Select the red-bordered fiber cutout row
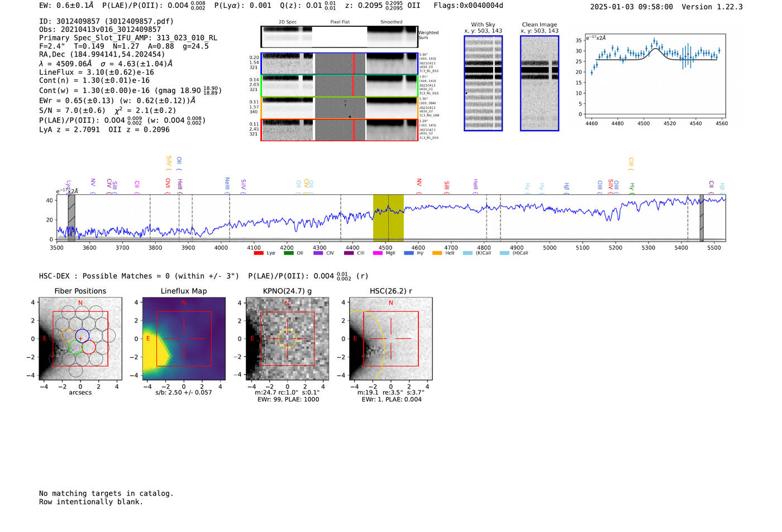This screenshot has width=782, height=532. [x=339, y=130]
